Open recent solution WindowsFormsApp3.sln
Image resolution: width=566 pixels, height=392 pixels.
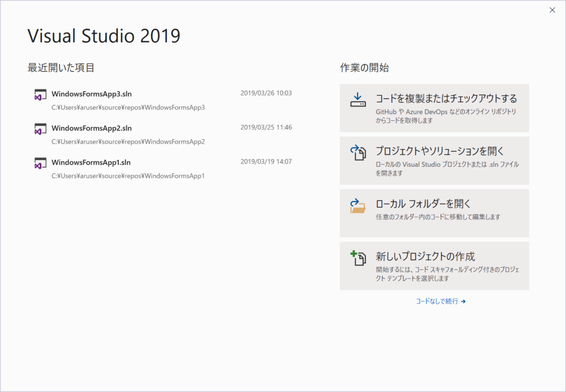[x=91, y=94]
